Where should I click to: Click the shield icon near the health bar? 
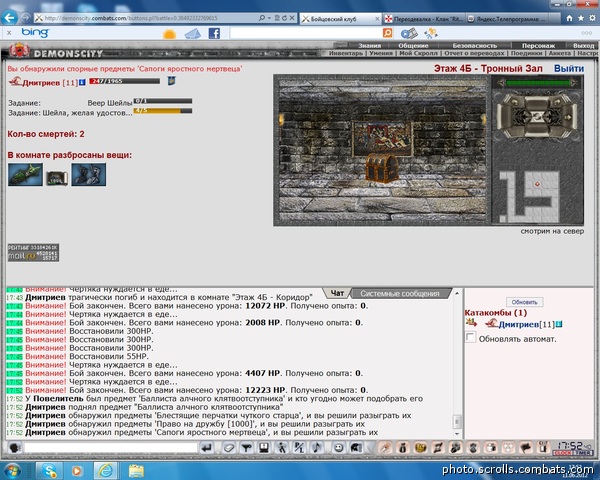(171, 81)
